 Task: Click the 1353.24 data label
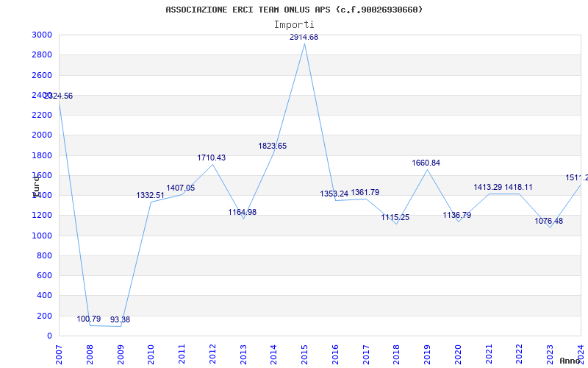[x=334, y=194]
